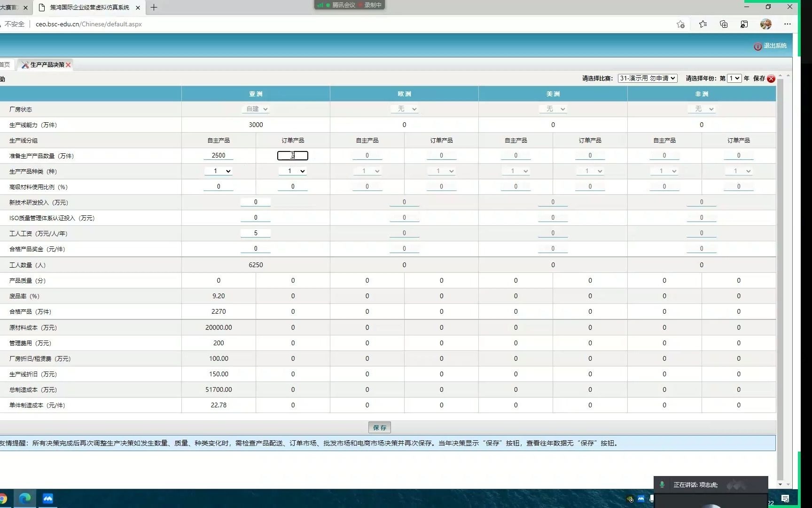Open the 亚洲 厂房状态 dropdown showing 自建

point(257,109)
